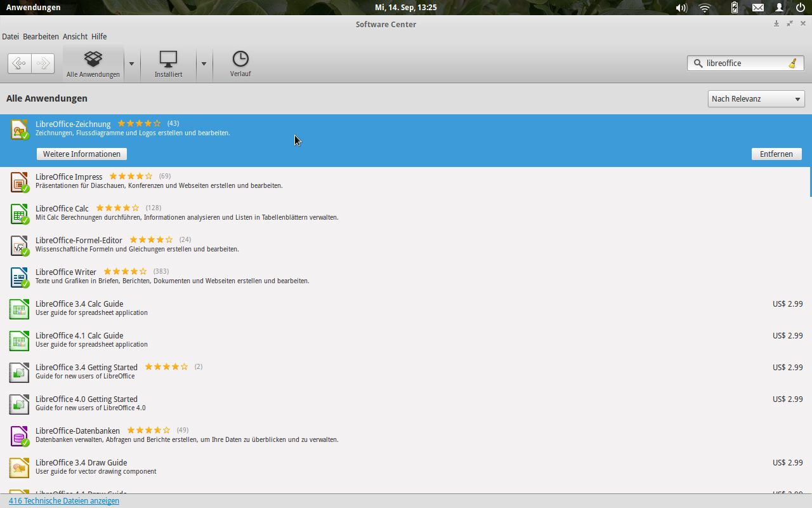Click the US$ 2.99 price of 3.4 Draw Guide

tap(788, 462)
